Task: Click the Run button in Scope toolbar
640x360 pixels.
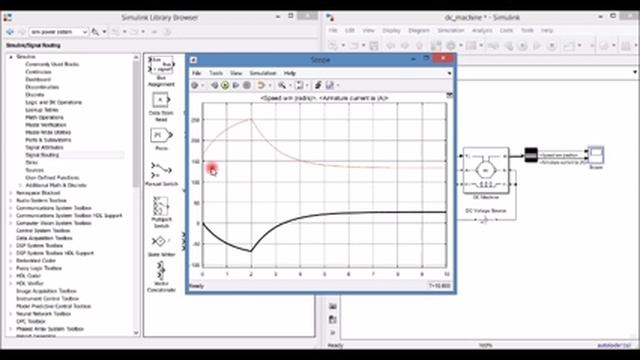Action: tap(225, 85)
